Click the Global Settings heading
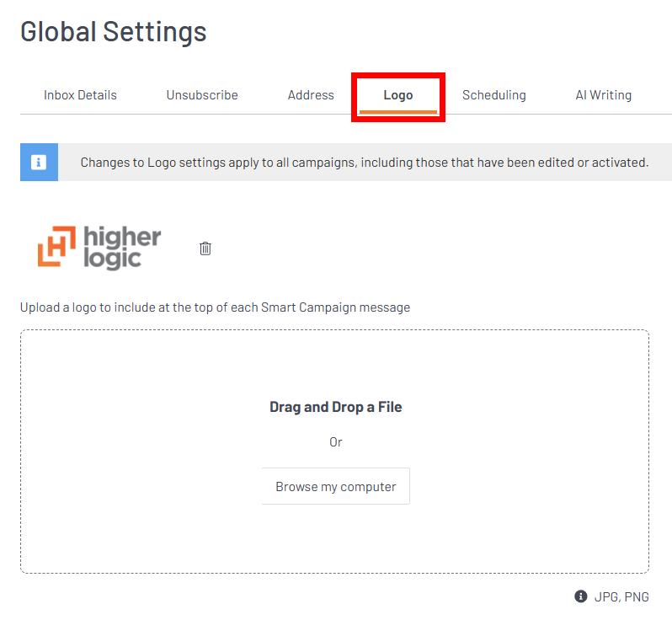This screenshot has height=620, width=672. pyautogui.click(x=114, y=32)
